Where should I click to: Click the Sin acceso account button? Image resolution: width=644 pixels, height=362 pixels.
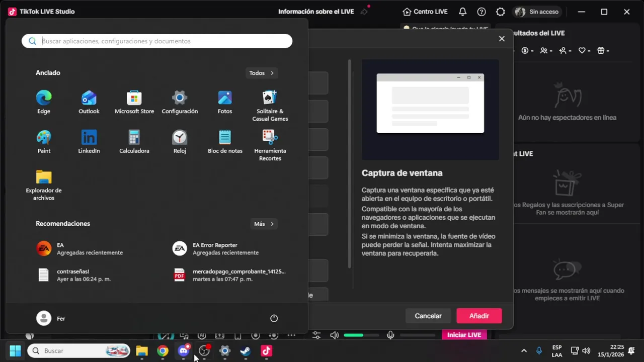pos(537,12)
